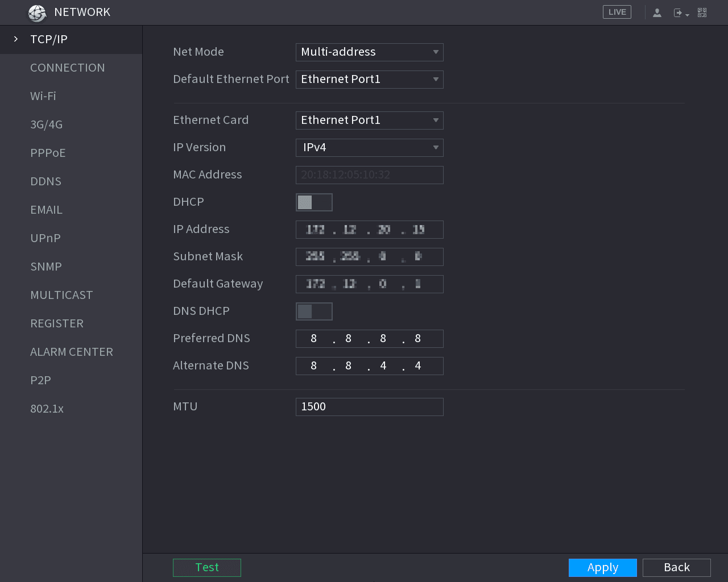The width and height of the screenshot is (728, 582).
Task: Click the MAC Address field
Action: point(370,175)
